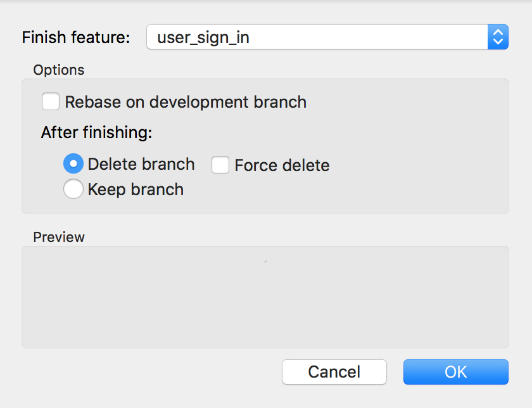Viewport: 532px width, 408px height.
Task: Toggle the Rebase on development branch checkbox
Action: [x=50, y=101]
